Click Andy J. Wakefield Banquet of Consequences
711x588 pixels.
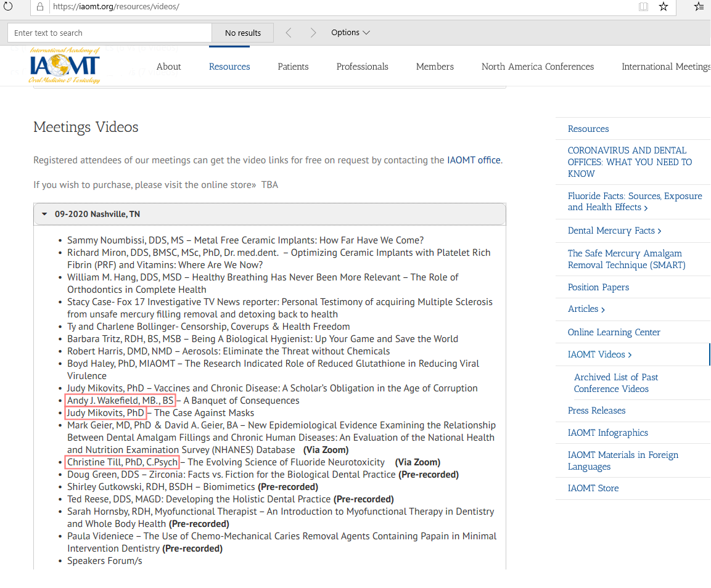[x=183, y=400]
